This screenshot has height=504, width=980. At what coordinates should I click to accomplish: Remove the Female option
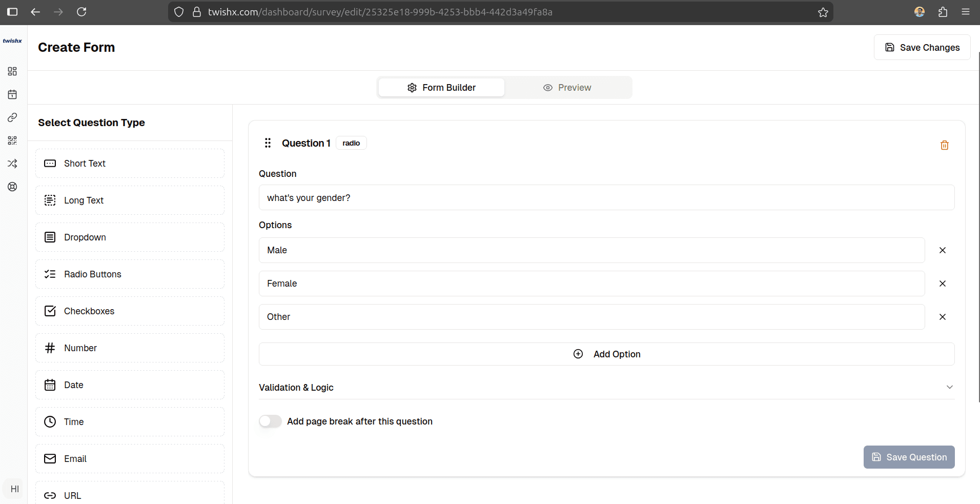[x=943, y=284]
